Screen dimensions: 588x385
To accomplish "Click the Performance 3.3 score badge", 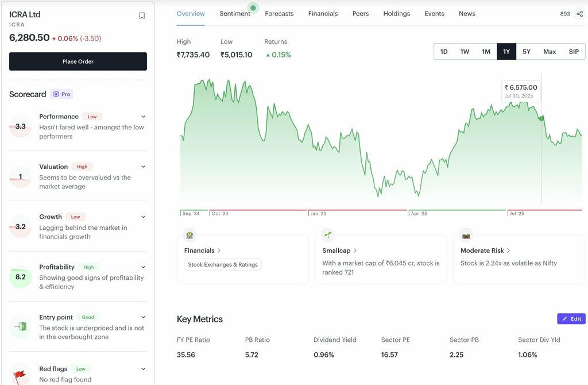I will (20, 126).
